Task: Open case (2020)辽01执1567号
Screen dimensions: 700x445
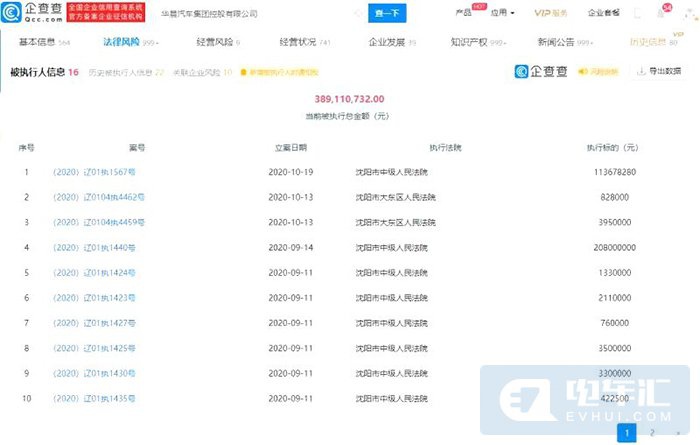Action: coord(94,172)
